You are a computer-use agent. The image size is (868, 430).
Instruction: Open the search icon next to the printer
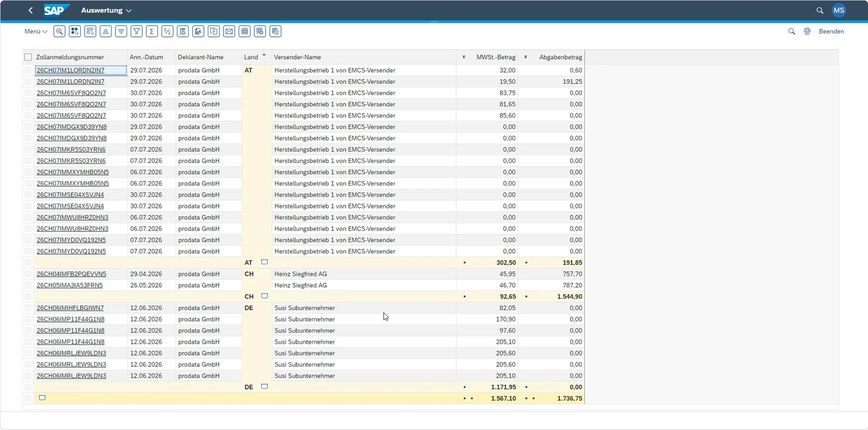[792, 31]
